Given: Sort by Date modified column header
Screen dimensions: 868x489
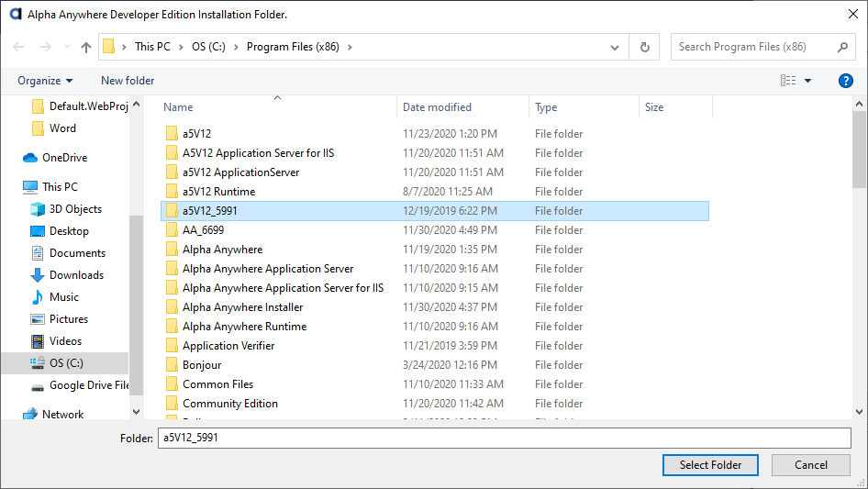Looking at the screenshot, I should [437, 107].
